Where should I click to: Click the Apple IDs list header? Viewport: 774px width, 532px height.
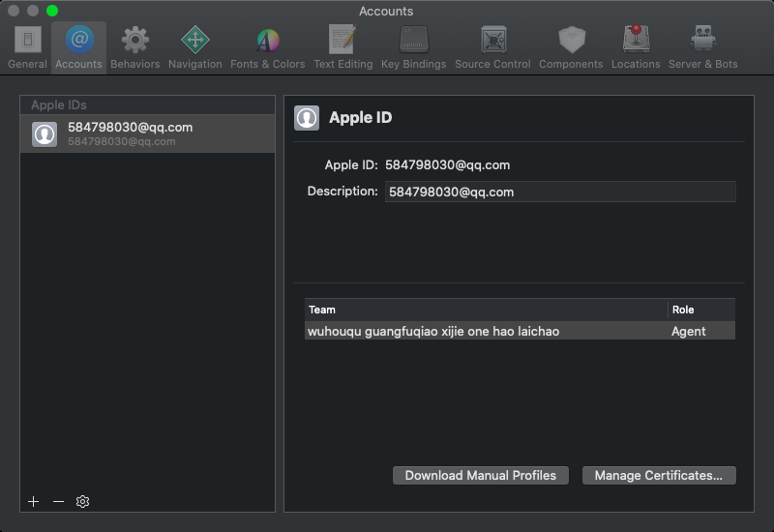click(148, 105)
